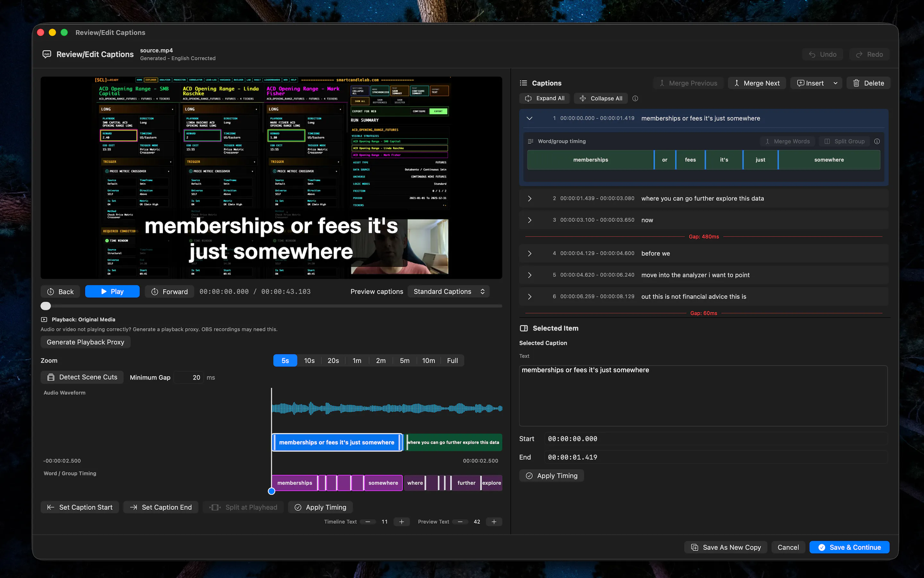924x578 pixels.
Task: Click the Redo button
Action: coord(869,54)
